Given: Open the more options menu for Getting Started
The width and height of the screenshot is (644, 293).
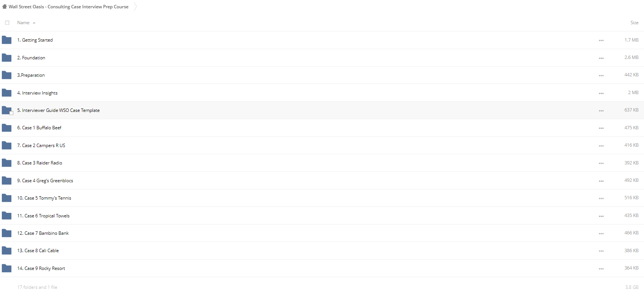Looking at the screenshot, I should click(x=601, y=40).
